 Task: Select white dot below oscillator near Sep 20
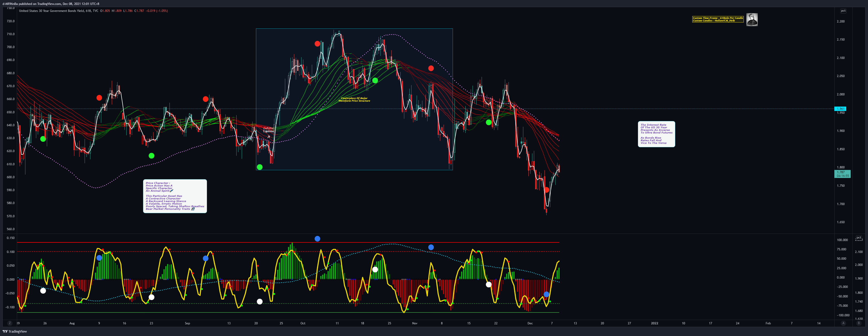pyautogui.click(x=260, y=302)
